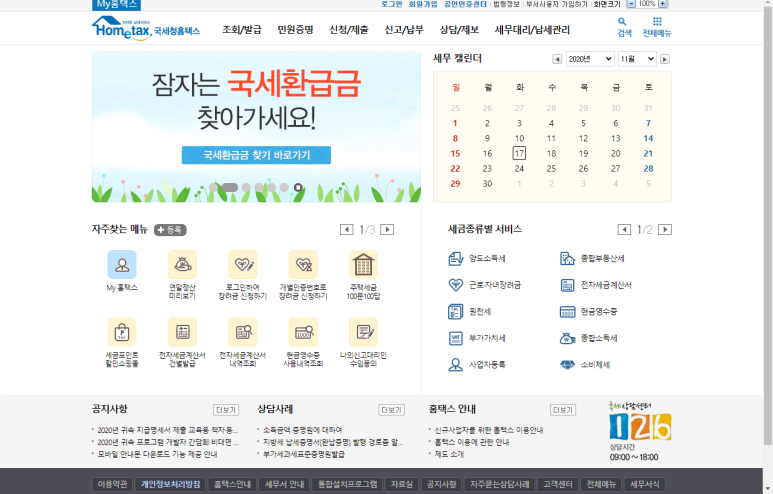Click the Hometax logo
Screen dimensions: 773x494
pos(146,29)
